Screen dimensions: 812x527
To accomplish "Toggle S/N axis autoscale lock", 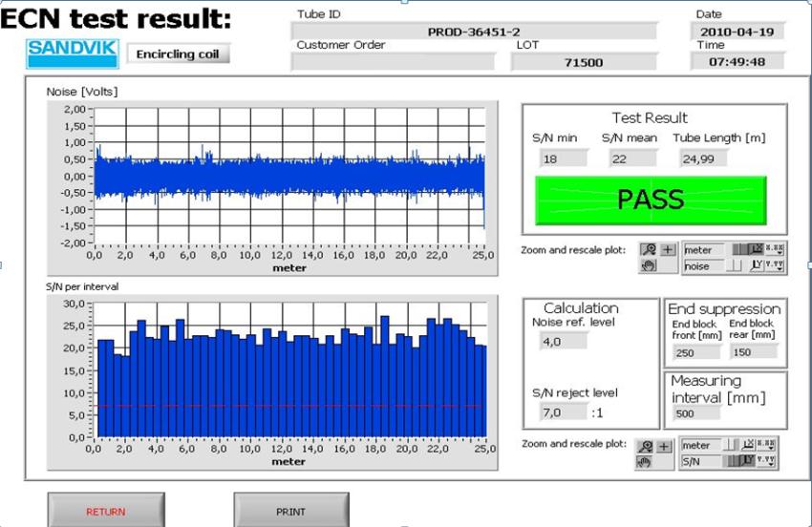I will click(x=731, y=461).
